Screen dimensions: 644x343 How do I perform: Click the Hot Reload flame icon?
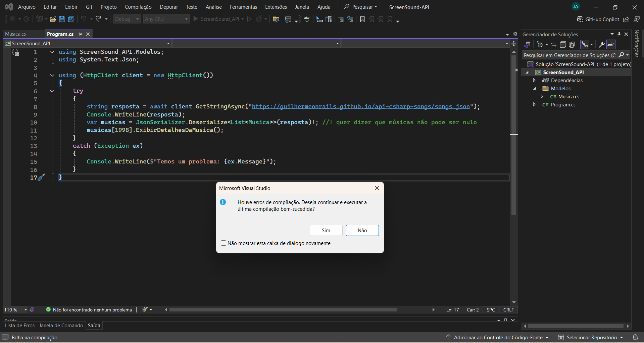tap(259, 19)
